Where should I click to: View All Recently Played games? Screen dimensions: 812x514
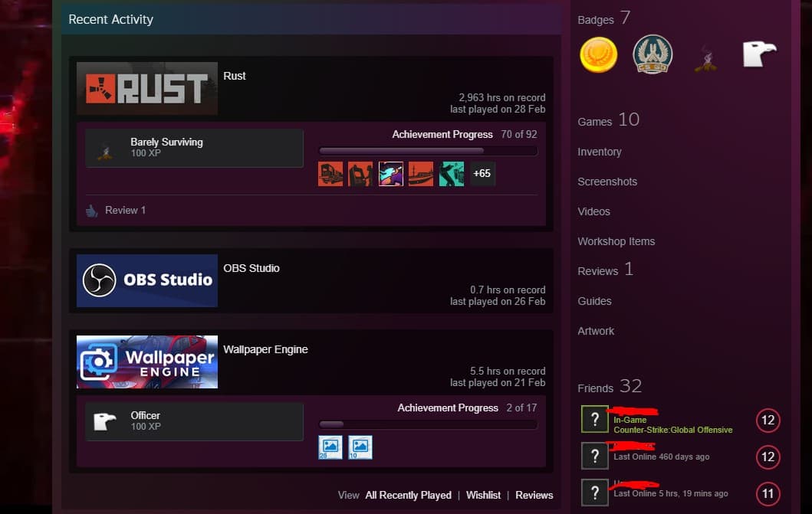408,495
